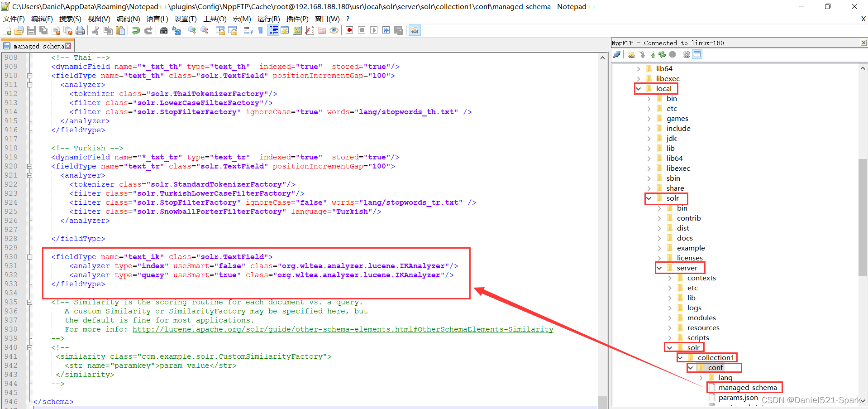Cut selection with scissors icon
The image size is (868, 409).
pos(95,30)
